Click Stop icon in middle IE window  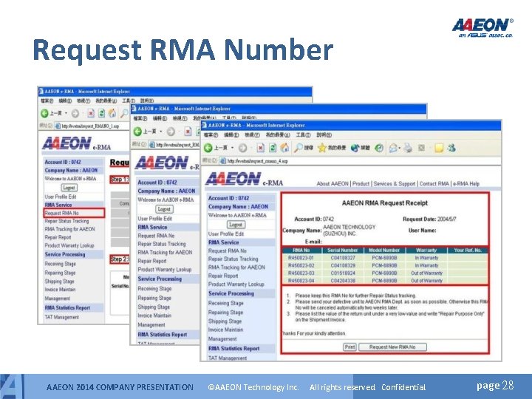(x=188, y=132)
